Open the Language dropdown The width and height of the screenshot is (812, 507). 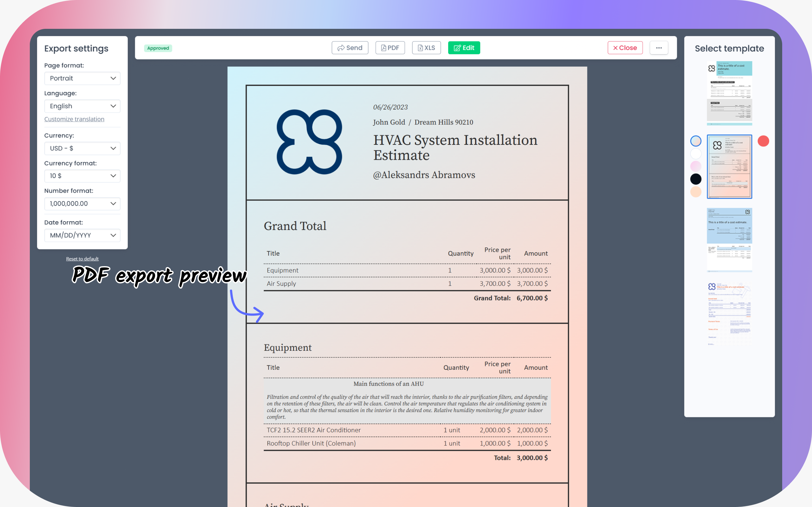pyautogui.click(x=82, y=106)
